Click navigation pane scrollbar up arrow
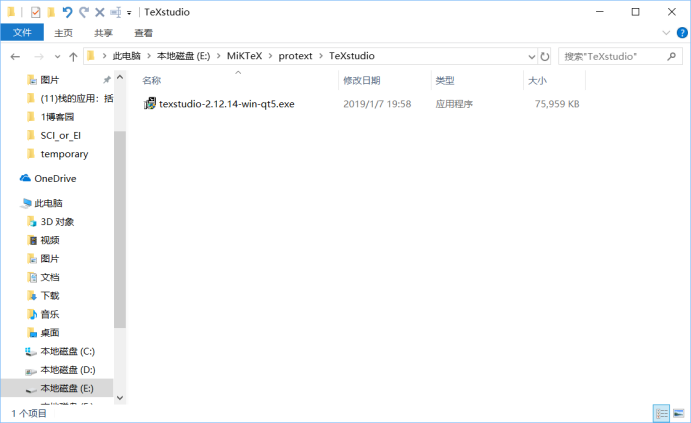 120,77
